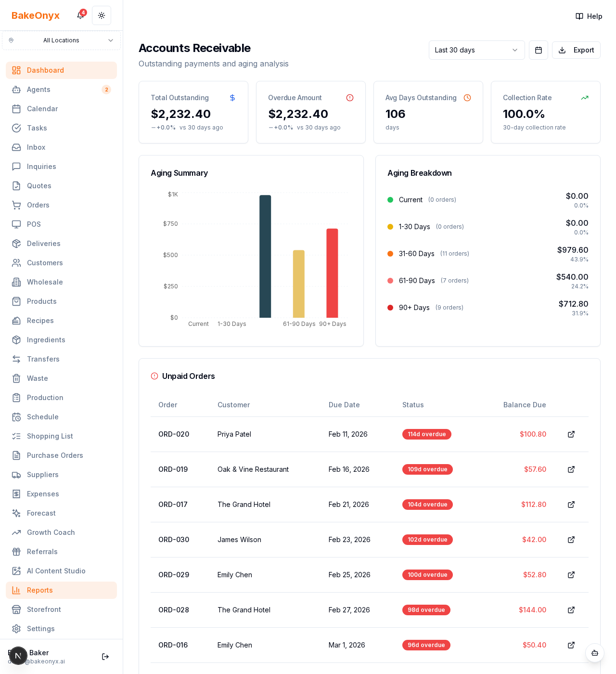The height and width of the screenshot is (674, 616).
Task: Open ORD-030 external link icon
Action: click(571, 540)
